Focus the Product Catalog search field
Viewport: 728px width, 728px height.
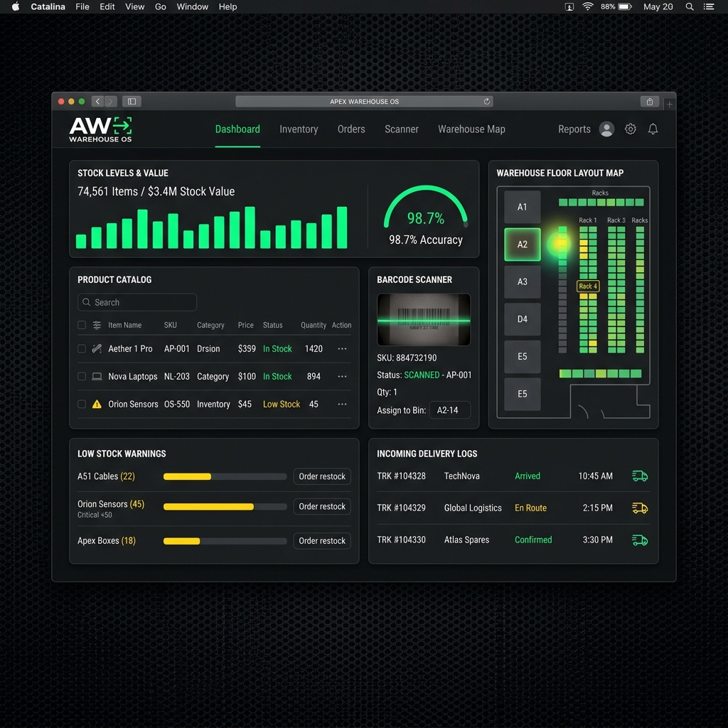coord(137,302)
